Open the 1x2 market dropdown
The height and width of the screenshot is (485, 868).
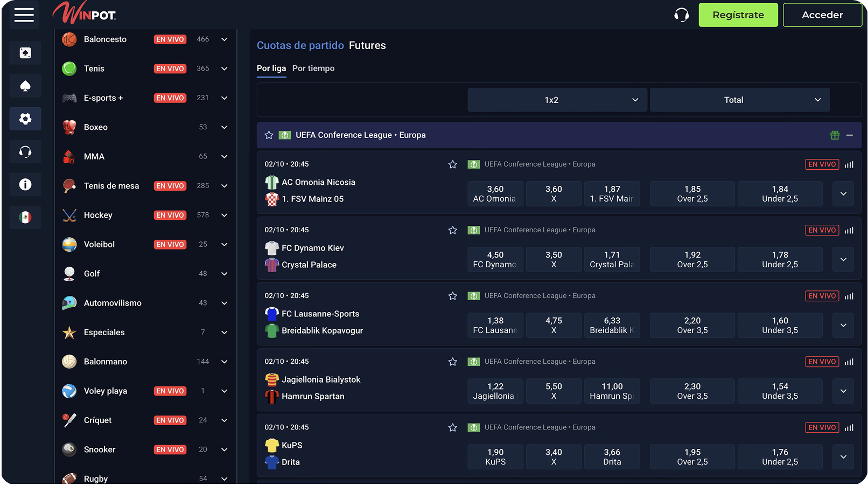point(557,100)
